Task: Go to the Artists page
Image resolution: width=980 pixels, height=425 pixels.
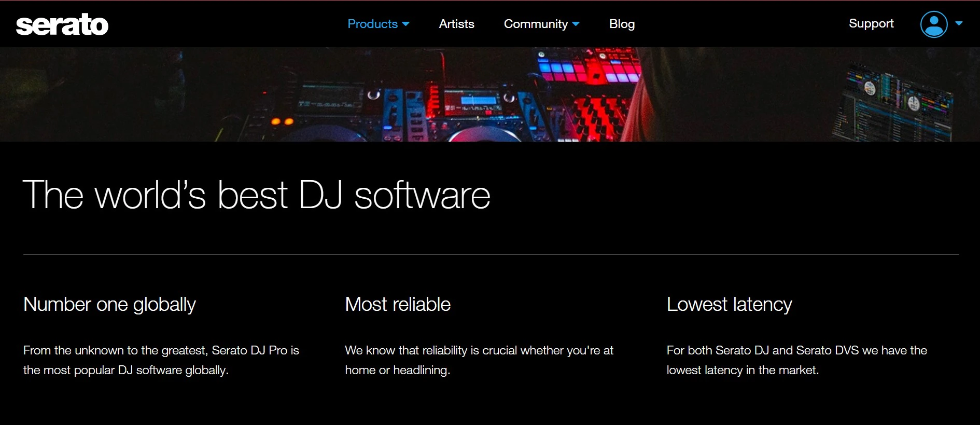Action: (x=456, y=24)
